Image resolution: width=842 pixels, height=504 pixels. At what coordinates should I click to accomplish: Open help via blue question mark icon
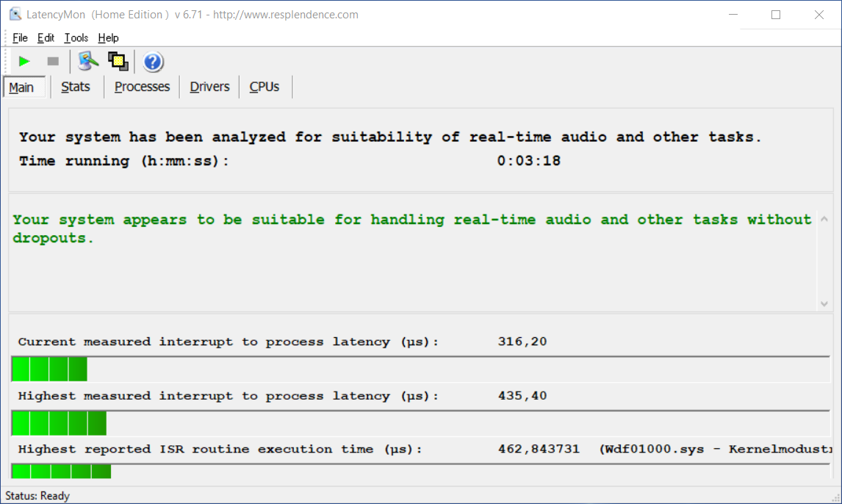(x=153, y=62)
